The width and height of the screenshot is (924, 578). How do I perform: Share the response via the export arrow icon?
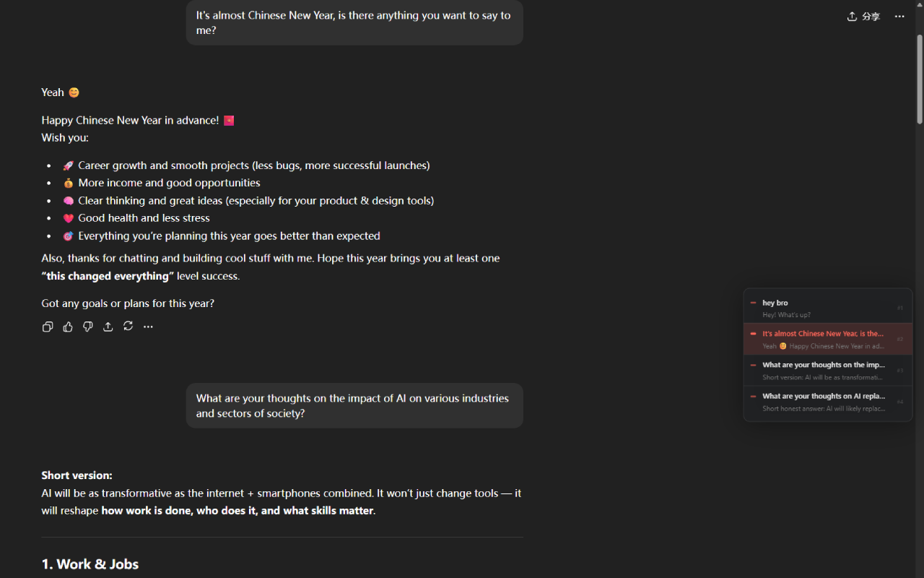click(x=108, y=327)
